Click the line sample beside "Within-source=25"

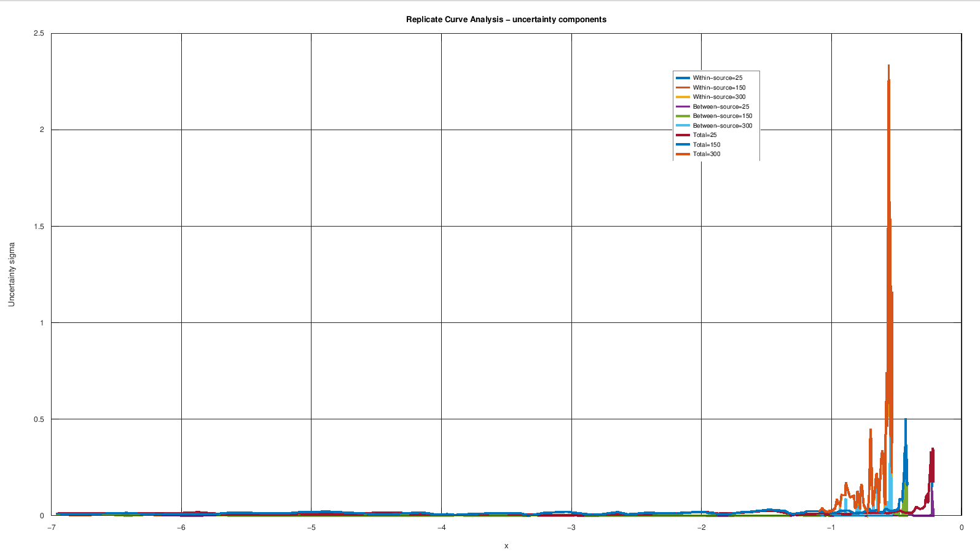[683, 78]
